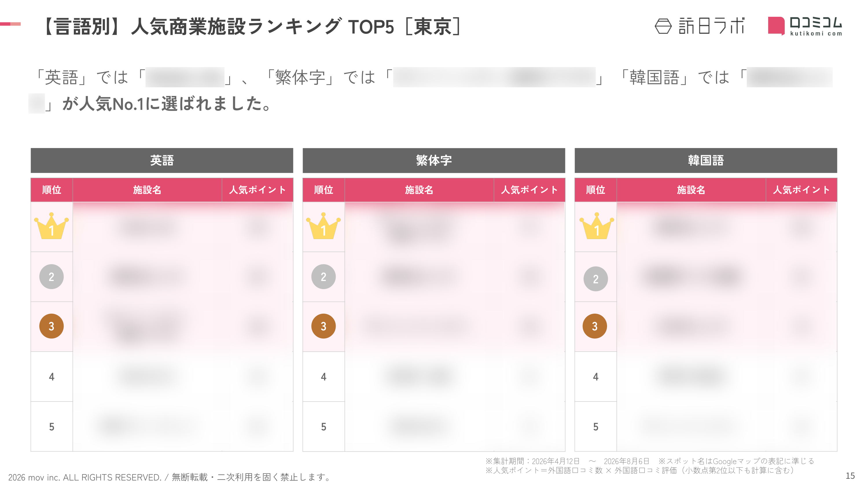Click rank 4 cell in 英語 table
The width and height of the screenshot is (868, 488).
(52, 376)
